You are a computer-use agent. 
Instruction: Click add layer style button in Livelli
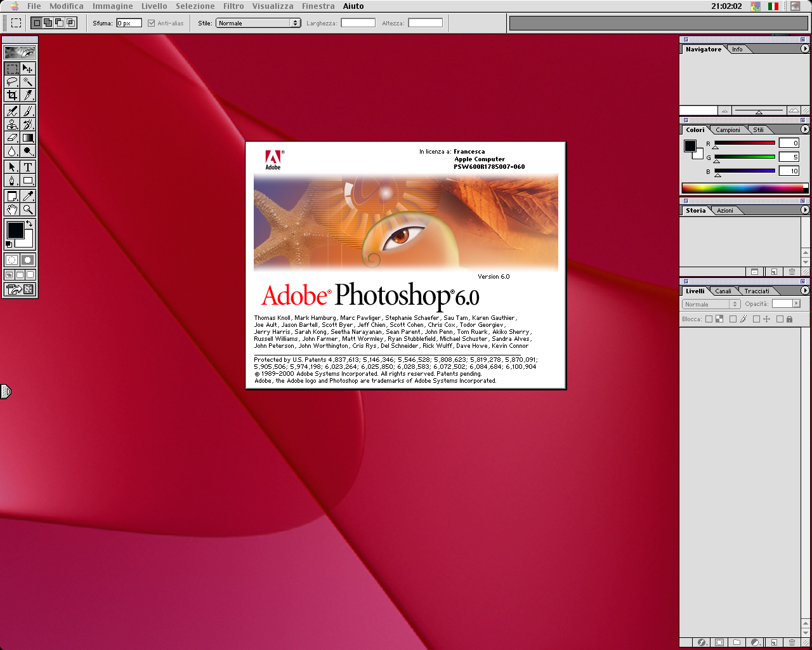pyautogui.click(x=702, y=642)
